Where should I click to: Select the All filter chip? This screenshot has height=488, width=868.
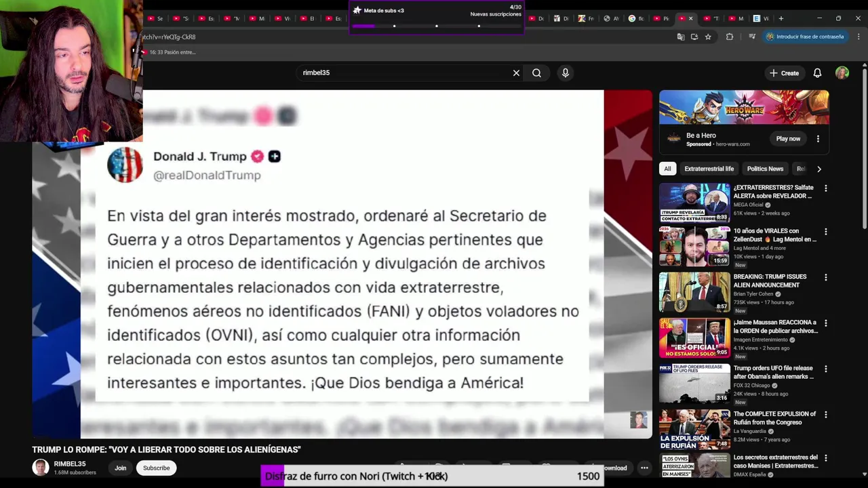[x=667, y=169]
